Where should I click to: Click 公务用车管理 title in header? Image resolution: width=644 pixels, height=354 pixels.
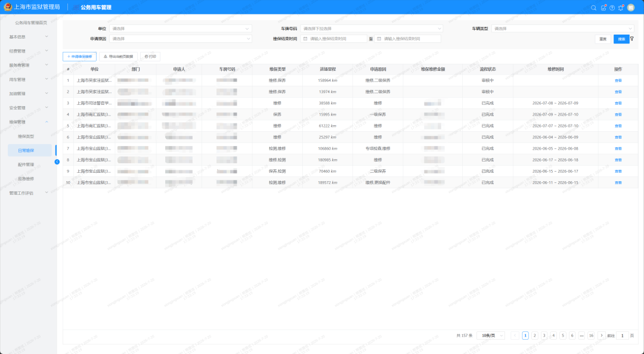click(x=96, y=7)
